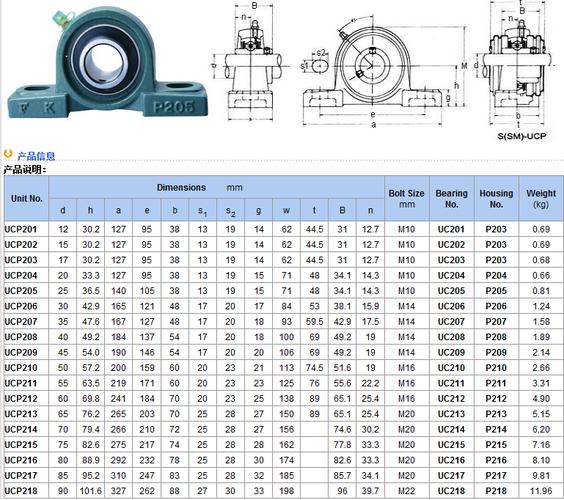
Task: Click the orange icon beside 产品信息
Action: pos(8,154)
